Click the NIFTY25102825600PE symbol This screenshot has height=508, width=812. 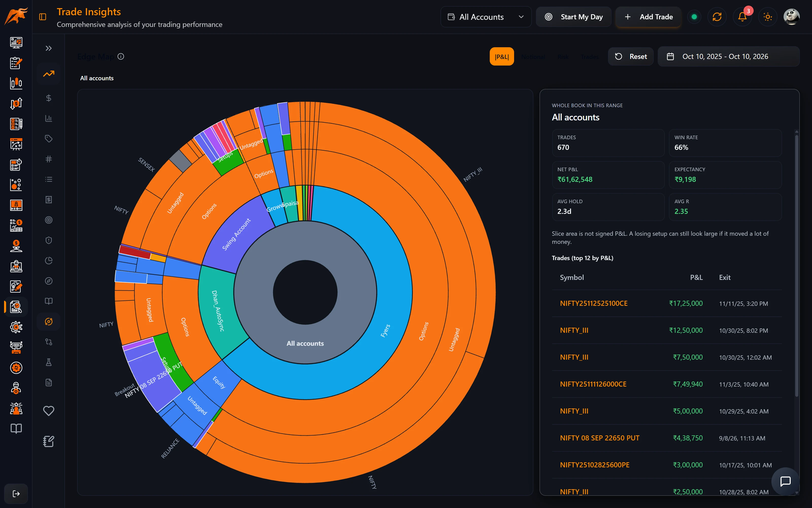coord(595,465)
